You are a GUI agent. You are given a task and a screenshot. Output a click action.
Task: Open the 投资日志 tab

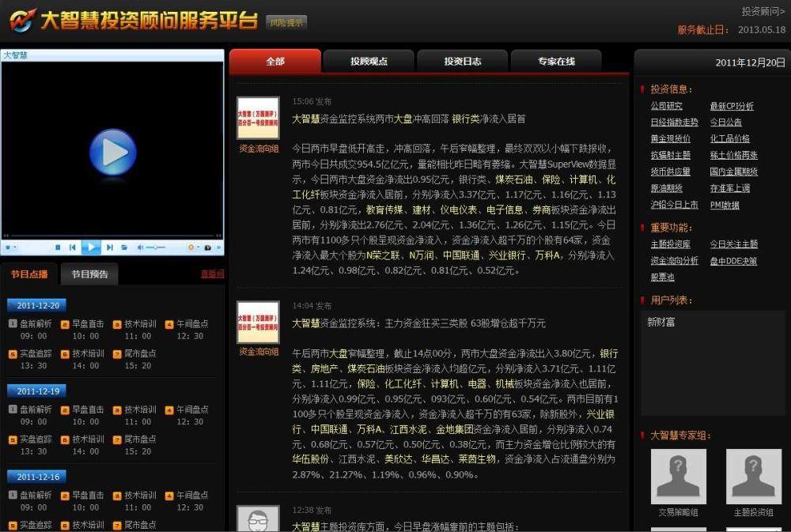pyautogui.click(x=463, y=61)
